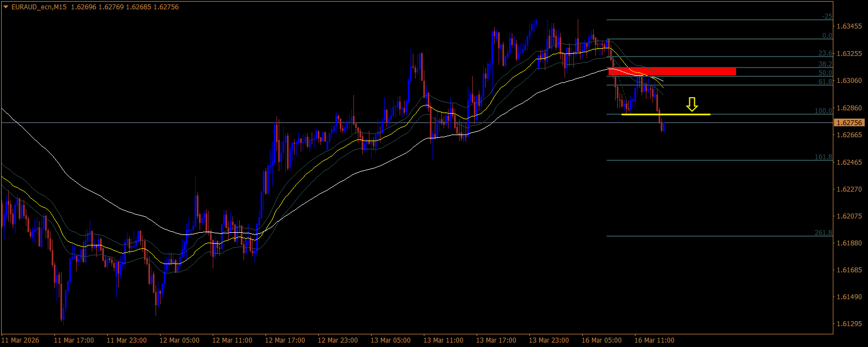
Task: Click the 1.62075 price axis label
Action: pos(849,216)
